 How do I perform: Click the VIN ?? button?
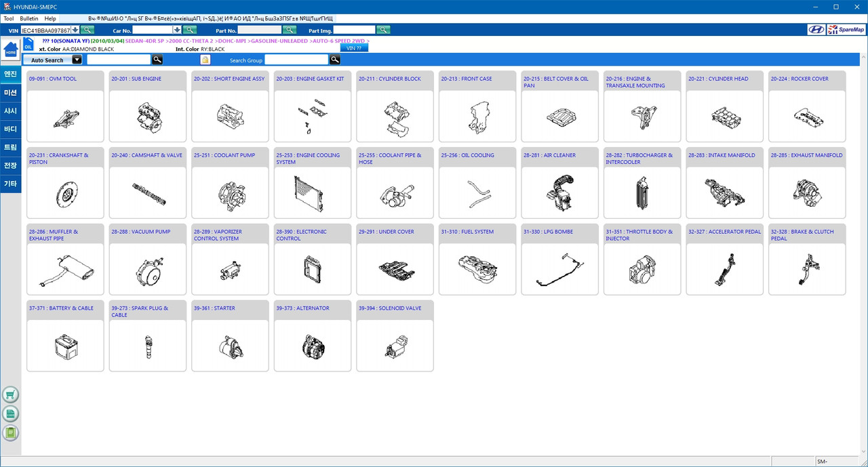[354, 48]
